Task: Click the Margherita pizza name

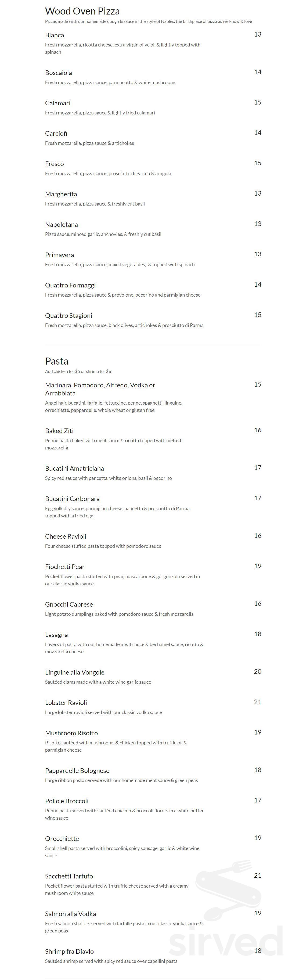Action: [x=61, y=194]
